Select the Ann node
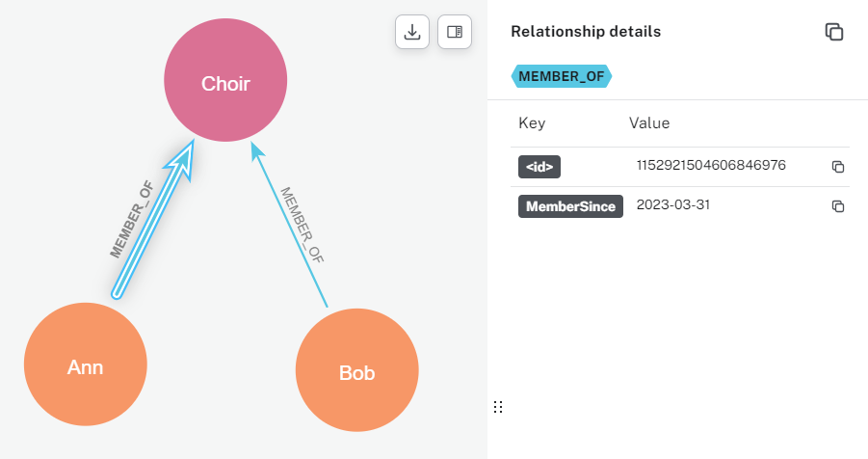 [x=85, y=366]
